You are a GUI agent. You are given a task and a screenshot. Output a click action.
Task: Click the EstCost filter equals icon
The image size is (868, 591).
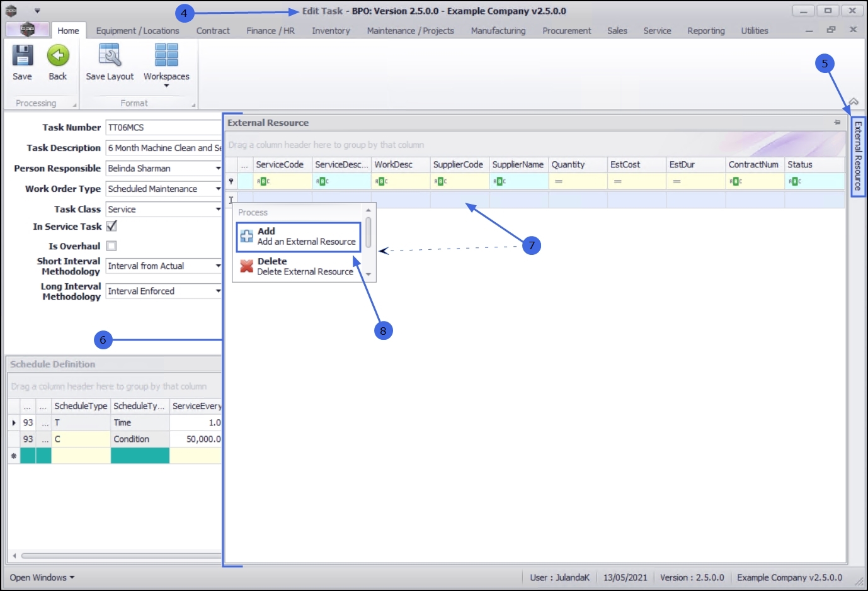(617, 181)
